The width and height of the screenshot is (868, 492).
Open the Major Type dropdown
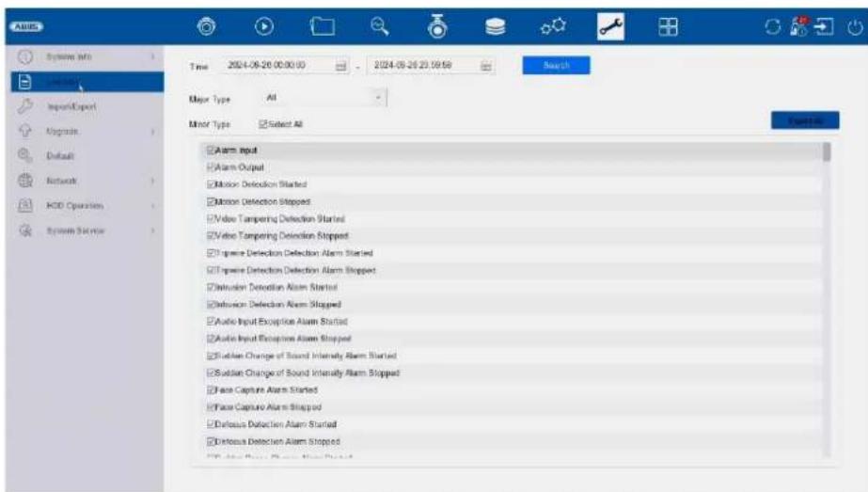[324, 98]
